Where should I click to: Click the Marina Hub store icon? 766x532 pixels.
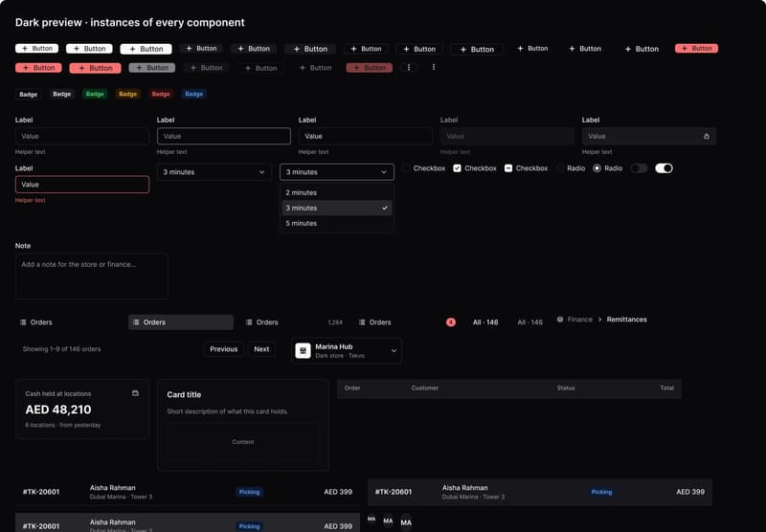point(303,350)
